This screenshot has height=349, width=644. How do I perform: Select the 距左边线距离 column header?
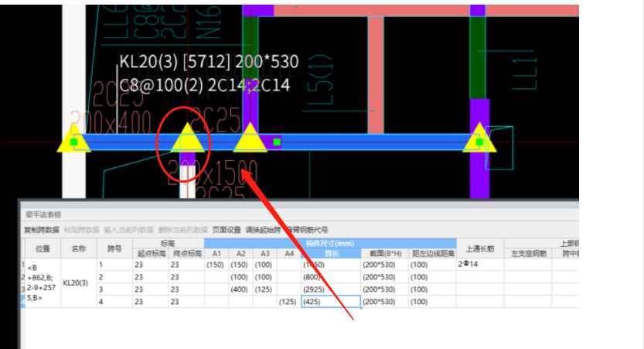click(432, 254)
